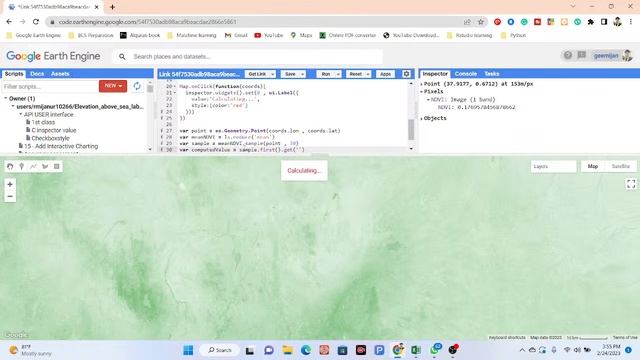Open File Explorer from taskbar

pyautogui.click(x=287, y=350)
